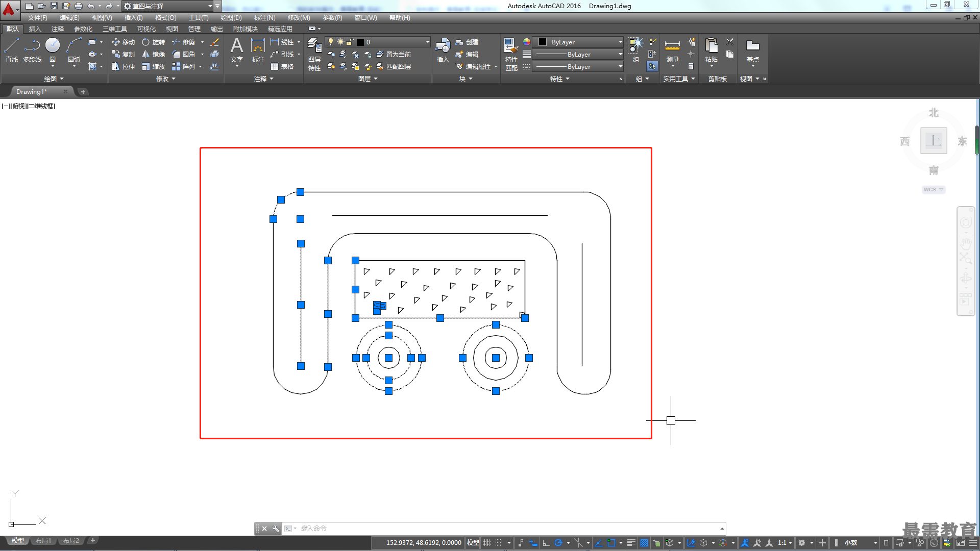The image size is (980, 551).
Task: Click the ViewCube top face
Action: [x=933, y=140]
